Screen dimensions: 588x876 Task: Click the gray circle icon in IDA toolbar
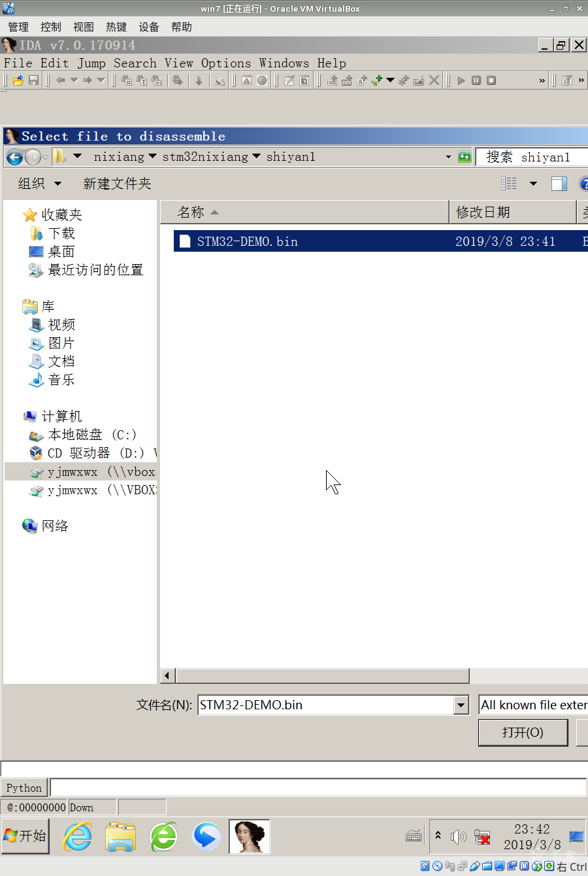(x=262, y=80)
